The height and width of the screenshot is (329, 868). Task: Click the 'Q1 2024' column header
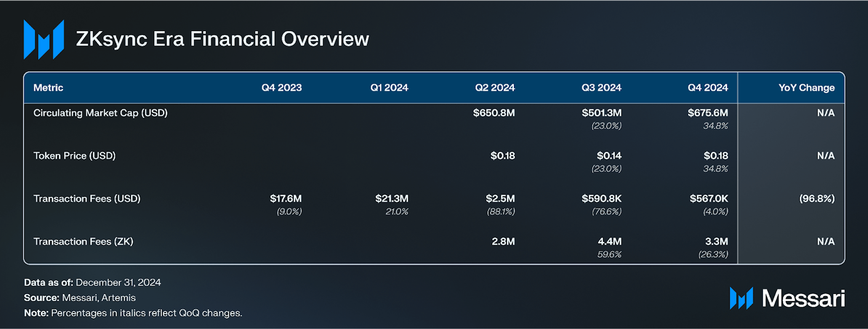(x=389, y=88)
